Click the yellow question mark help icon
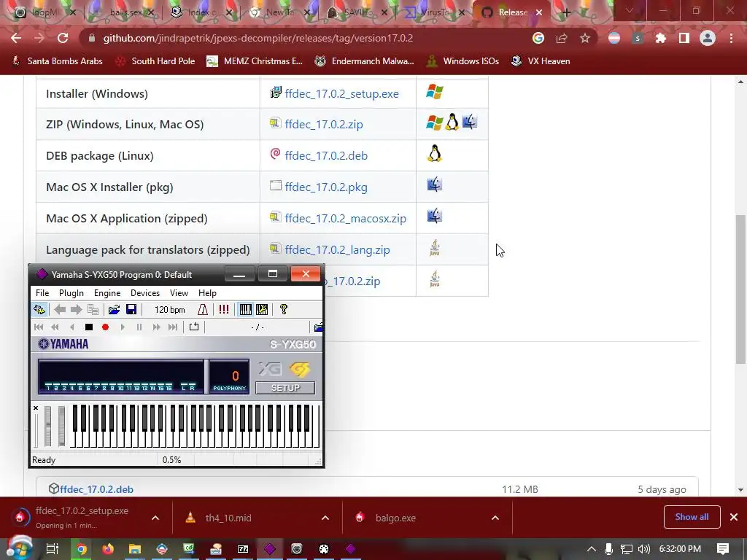 pos(284,310)
